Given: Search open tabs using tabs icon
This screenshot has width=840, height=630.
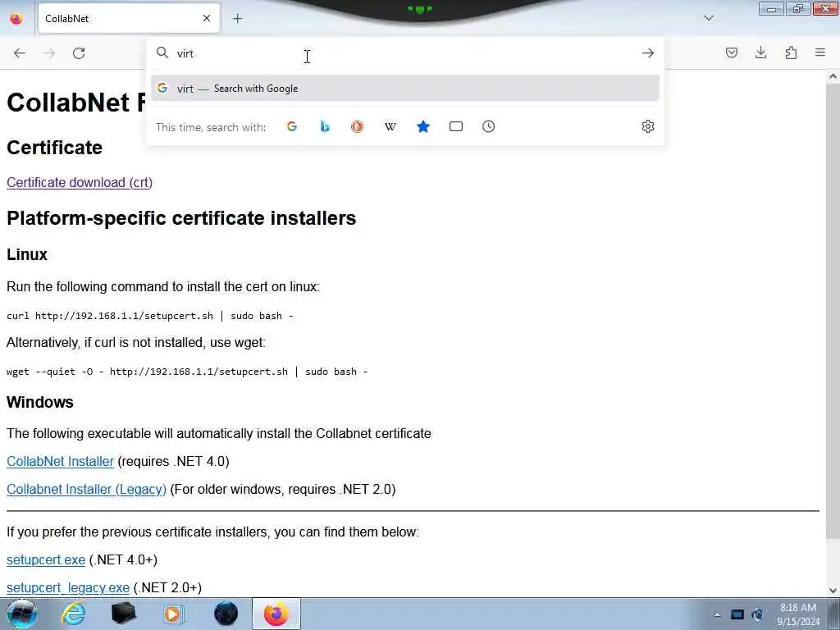Looking at the screenshot, I should point(456,126).
